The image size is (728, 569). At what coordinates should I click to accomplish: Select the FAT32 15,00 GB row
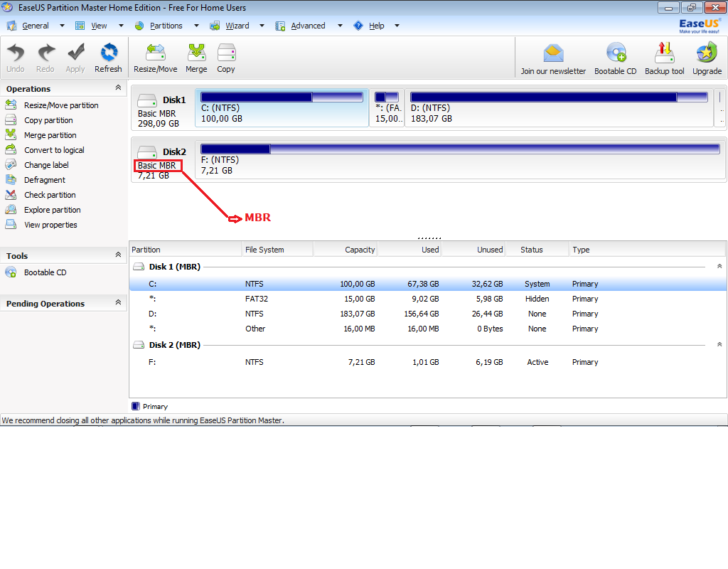[x=427, y=299]
